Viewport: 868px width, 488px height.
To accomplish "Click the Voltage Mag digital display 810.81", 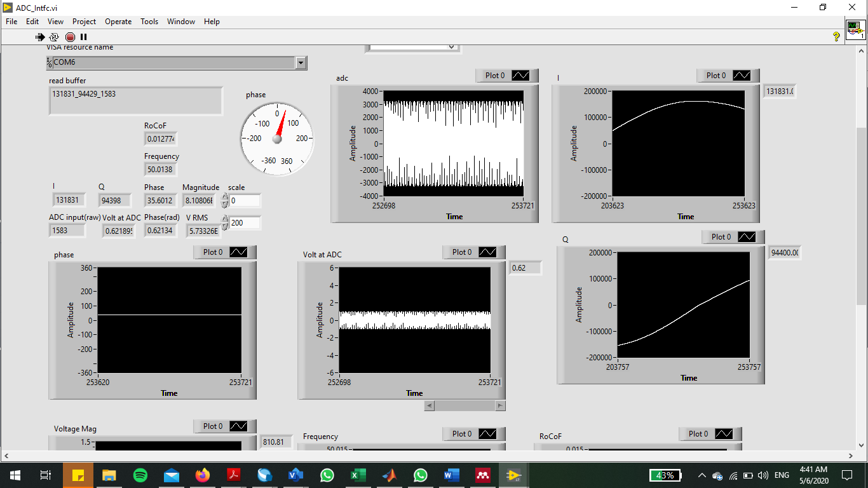I will coord(277,442).
